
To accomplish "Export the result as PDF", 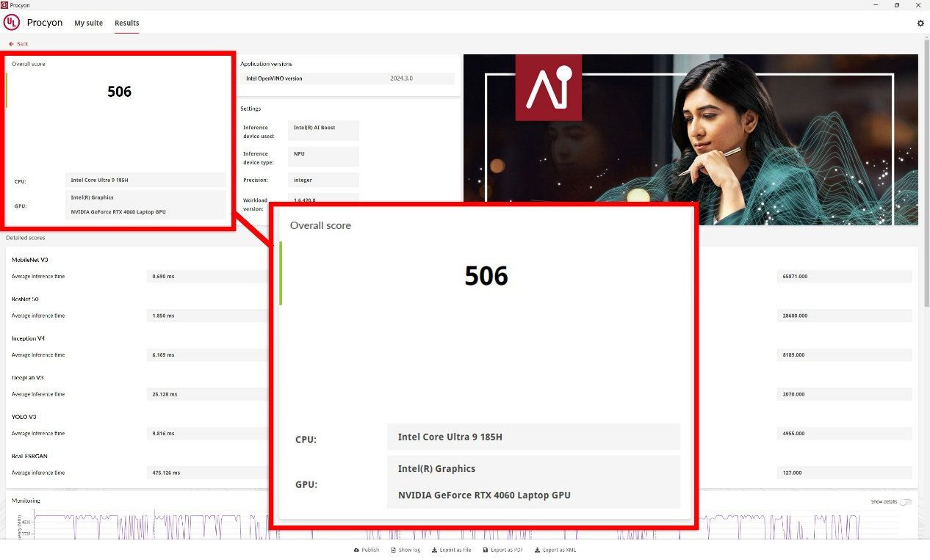I will (x=502, y=550).
